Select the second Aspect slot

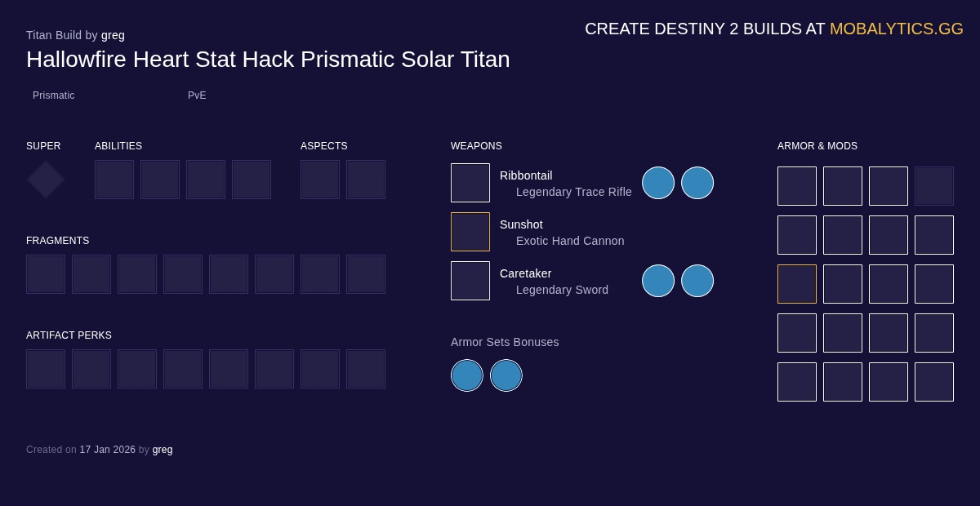366,179
